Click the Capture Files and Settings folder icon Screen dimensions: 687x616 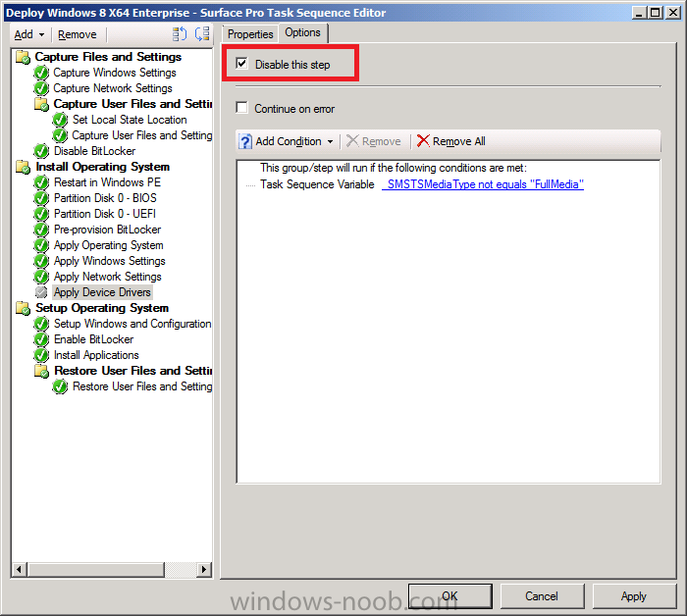pyautogui.click(x=23, y=57)
